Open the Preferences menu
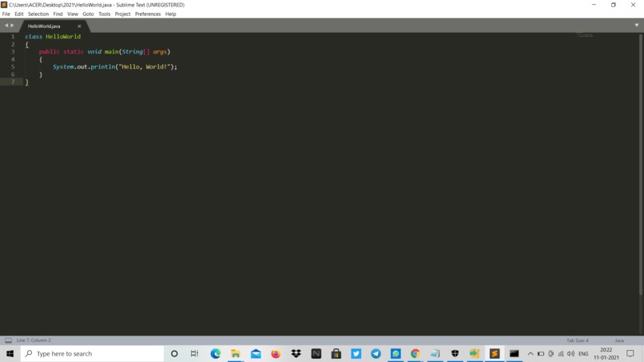The image size is (644, 362). coord(148,14)
